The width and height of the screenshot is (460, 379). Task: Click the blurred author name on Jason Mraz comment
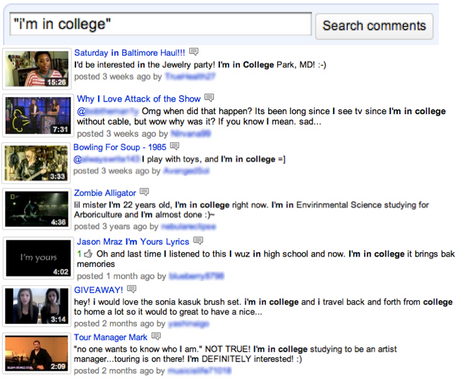(x=197, y=276)
